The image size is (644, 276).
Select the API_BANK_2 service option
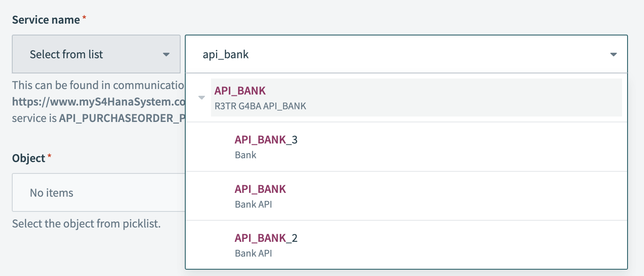pos(266,238)
